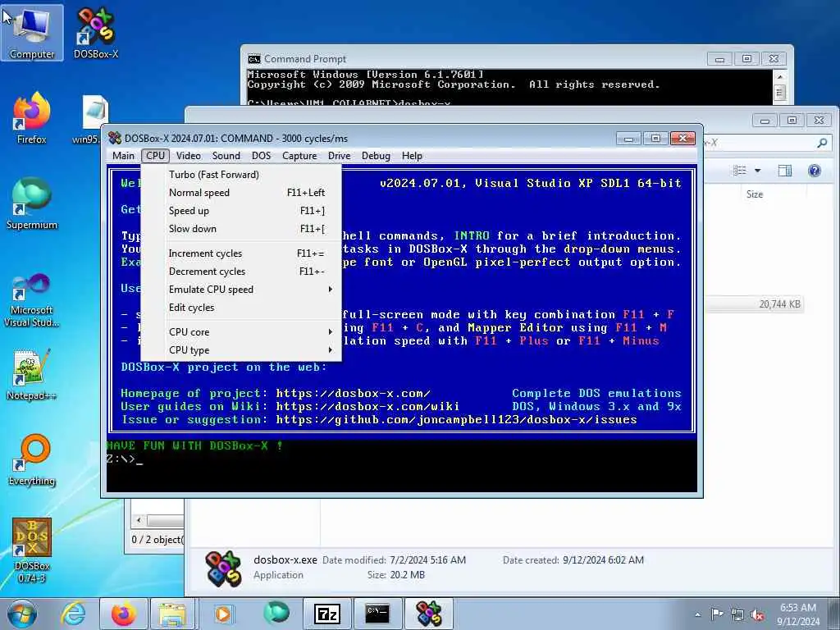Toggle the Explorer preview pane button
The height and width of the screenshot is (630, 840).
pos(785,171)
